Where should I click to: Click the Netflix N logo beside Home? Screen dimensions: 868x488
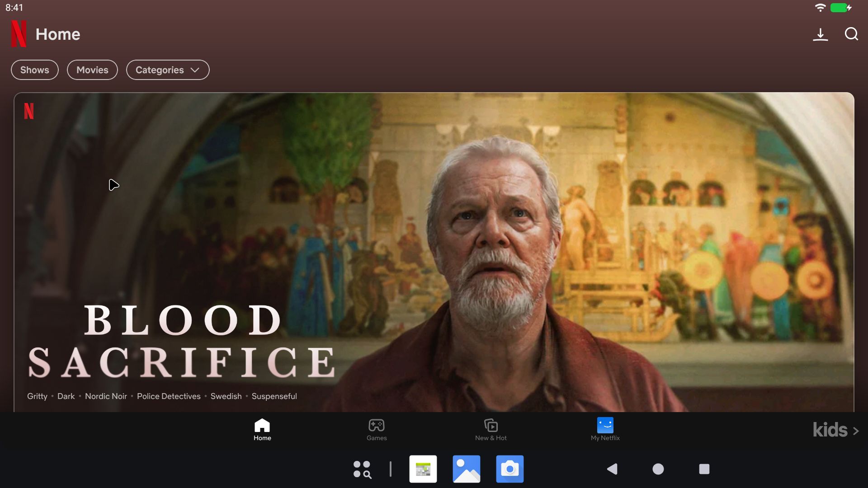pyautogui.click(x=19, y=34)
